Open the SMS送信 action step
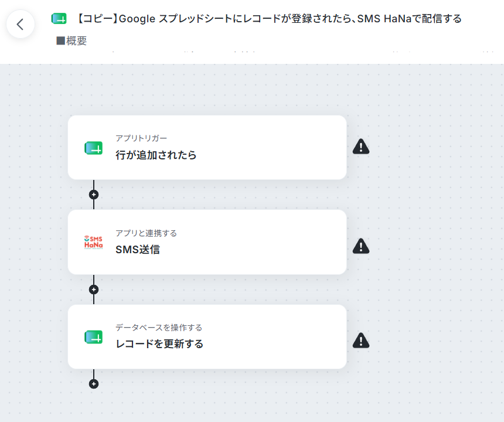 click(x=207, y=242)
